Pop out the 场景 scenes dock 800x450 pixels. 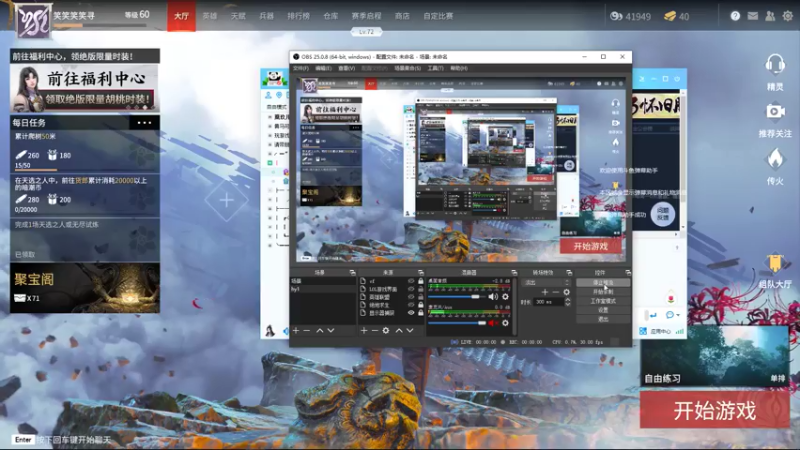352,272
